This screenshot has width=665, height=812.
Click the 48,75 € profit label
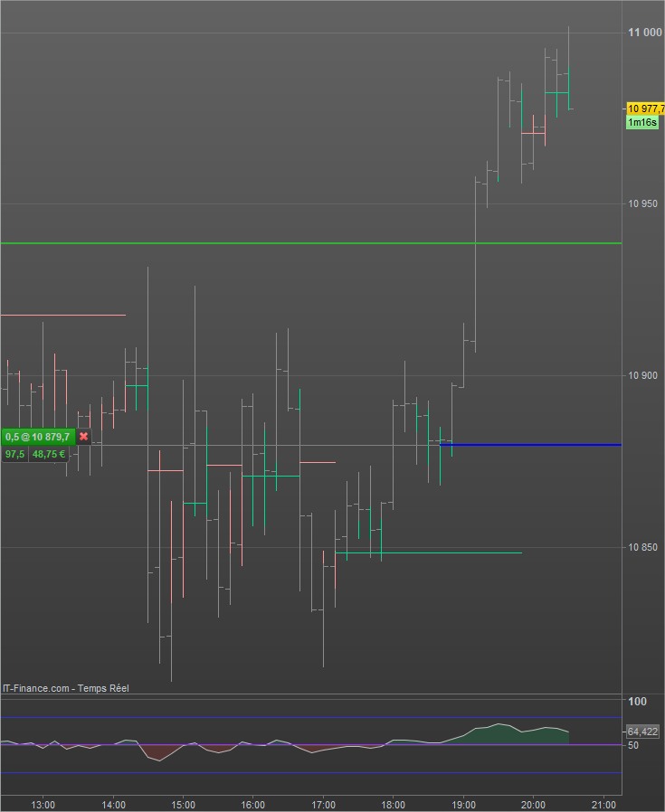coord(49,454)
